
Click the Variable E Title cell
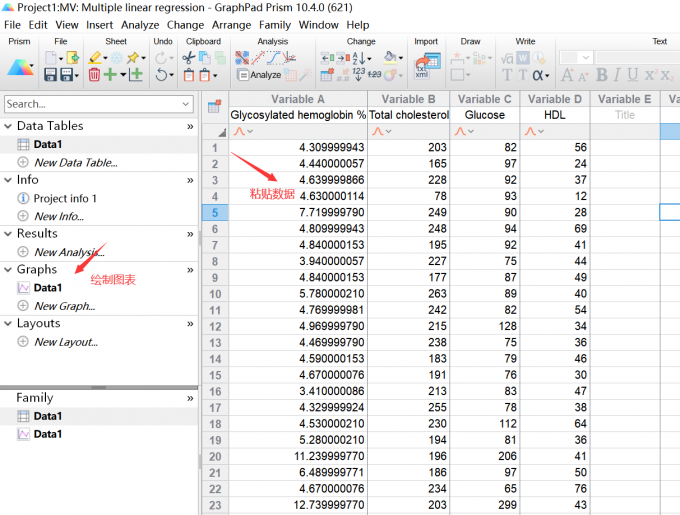click(x=625, y=115)
